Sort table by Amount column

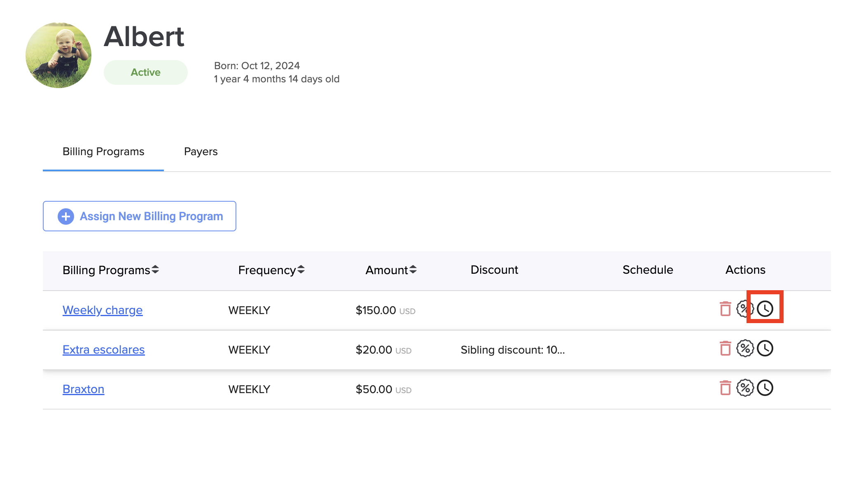coord(413,270)
